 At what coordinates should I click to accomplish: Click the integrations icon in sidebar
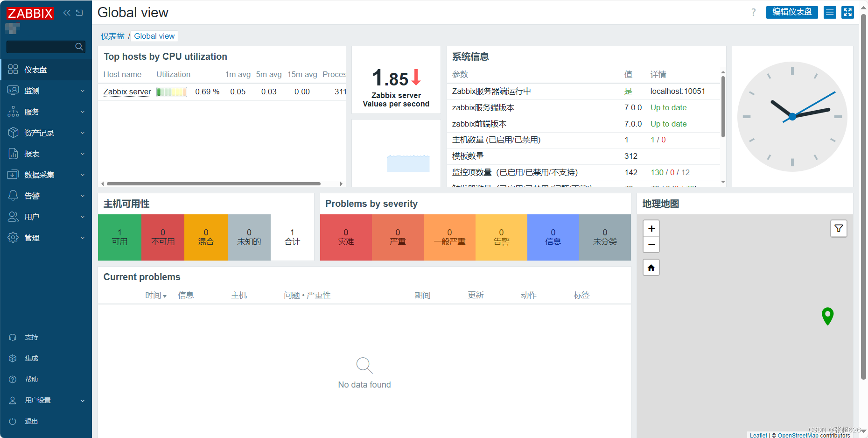click(x=13, y=358)
